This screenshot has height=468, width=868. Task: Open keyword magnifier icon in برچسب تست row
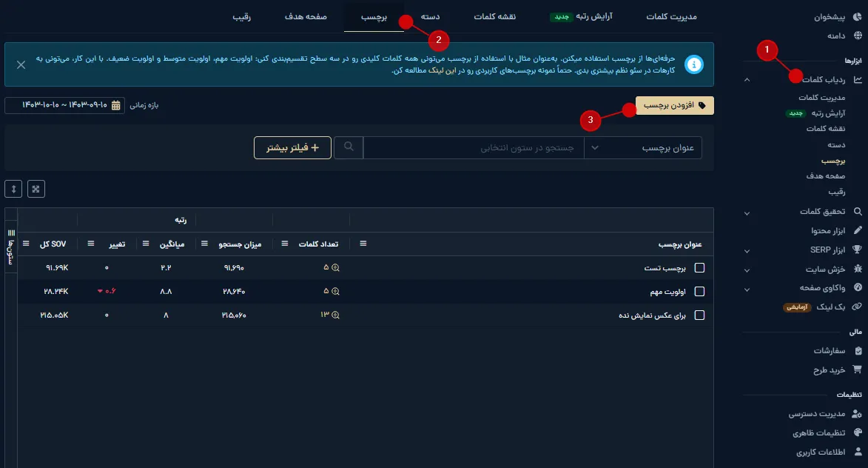pos(335,267)
